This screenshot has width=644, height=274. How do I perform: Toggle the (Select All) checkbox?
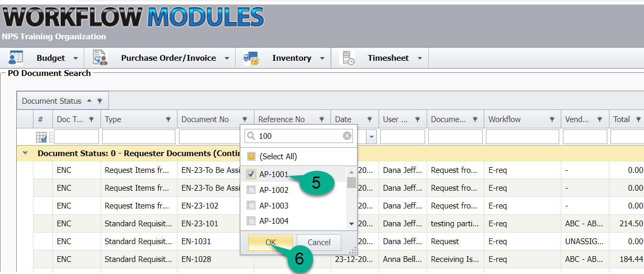pyautogui.click(x=251, y=157)
